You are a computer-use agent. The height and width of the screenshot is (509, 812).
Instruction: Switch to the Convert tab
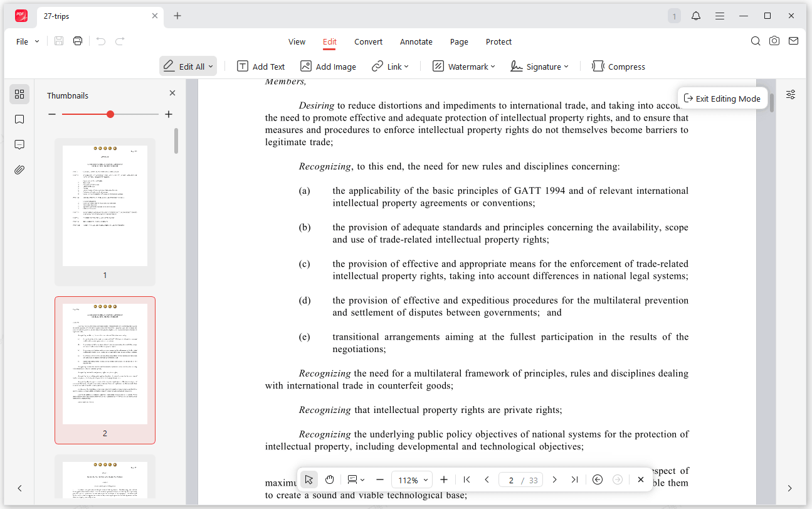(368, 41)
